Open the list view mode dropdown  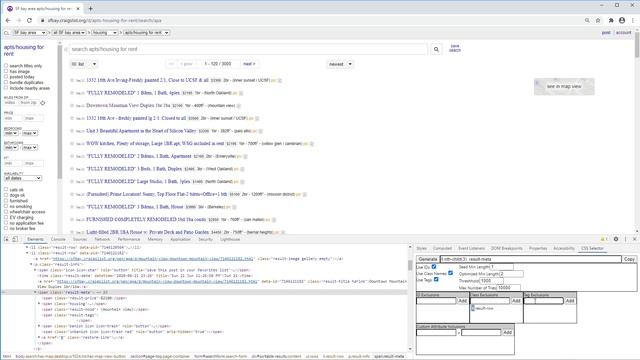click(x=84, y=64)
